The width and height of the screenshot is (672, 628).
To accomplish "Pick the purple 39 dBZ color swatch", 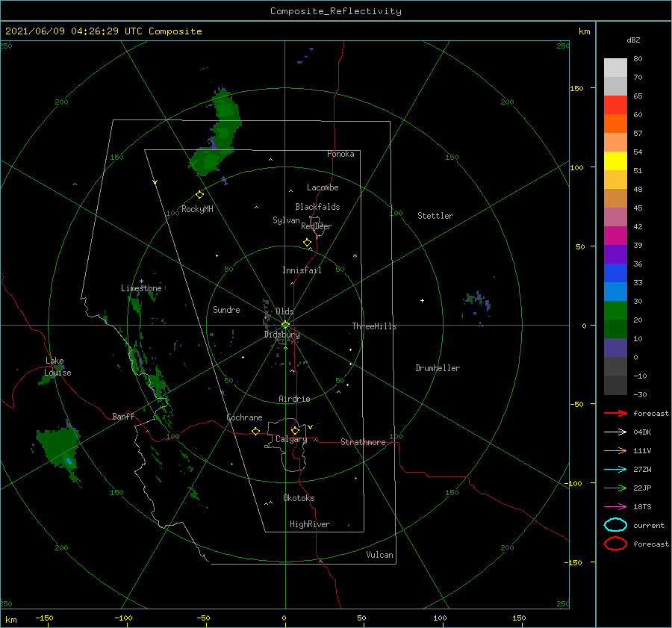I will click(615, 254).
